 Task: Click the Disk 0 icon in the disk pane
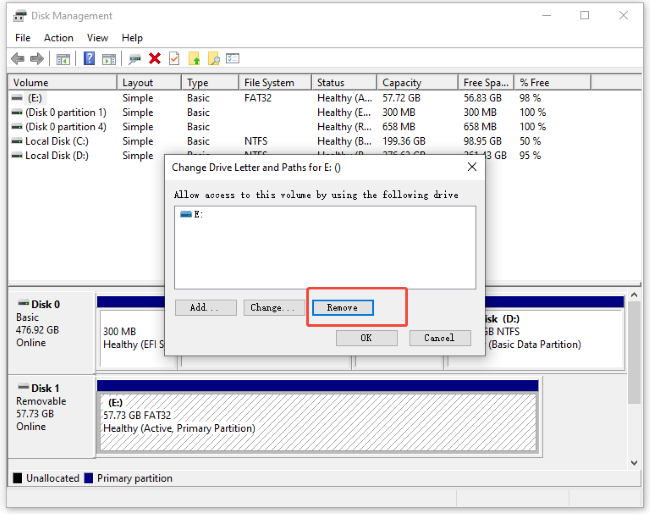click(23, 303)
